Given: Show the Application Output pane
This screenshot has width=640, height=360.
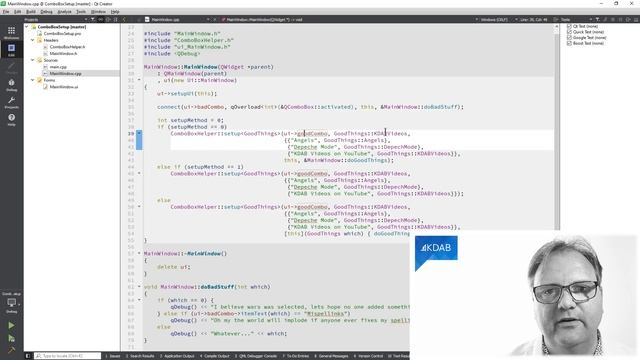Looking at the screenshot, I should pyautogui.click(x=177, y=356).
